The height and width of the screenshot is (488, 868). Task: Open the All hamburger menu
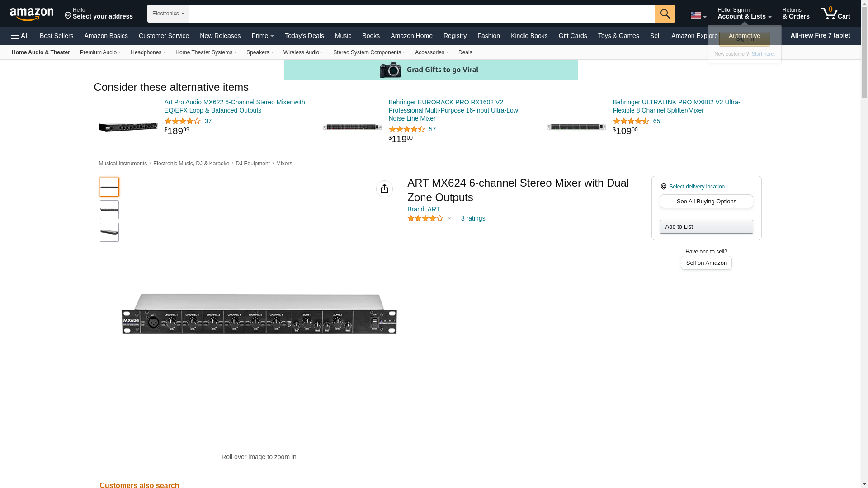click(x=20, y=36)
